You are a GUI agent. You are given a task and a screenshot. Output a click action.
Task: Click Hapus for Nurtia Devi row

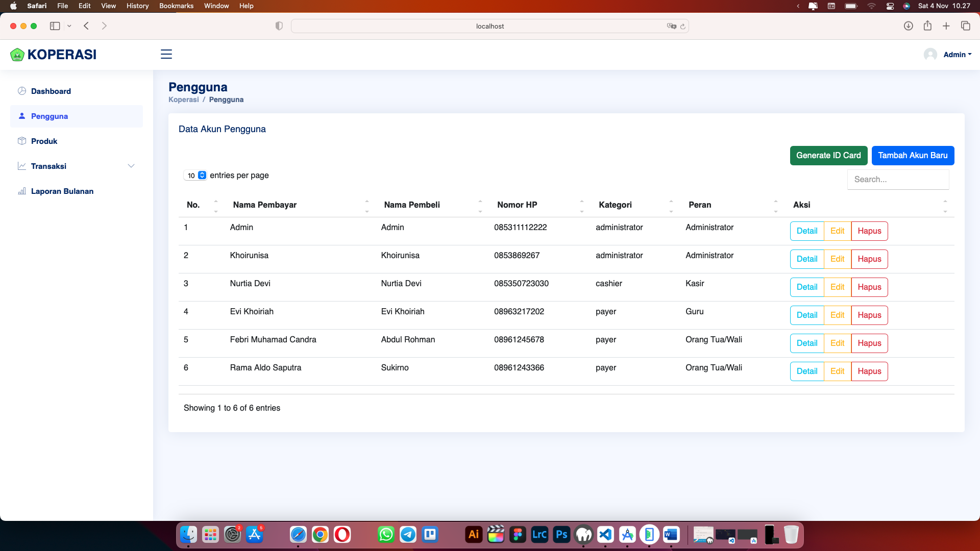pos(869,287)
